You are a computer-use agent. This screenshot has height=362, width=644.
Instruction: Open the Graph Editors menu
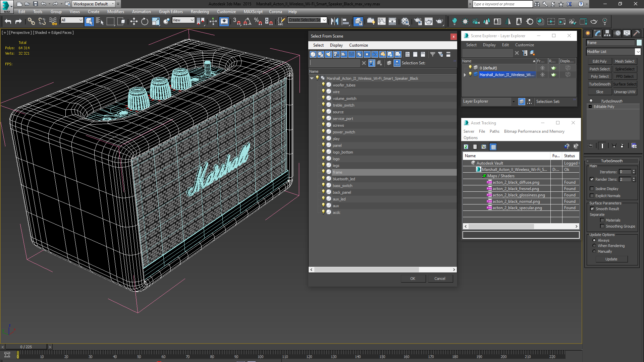click(x=171, y=11)
